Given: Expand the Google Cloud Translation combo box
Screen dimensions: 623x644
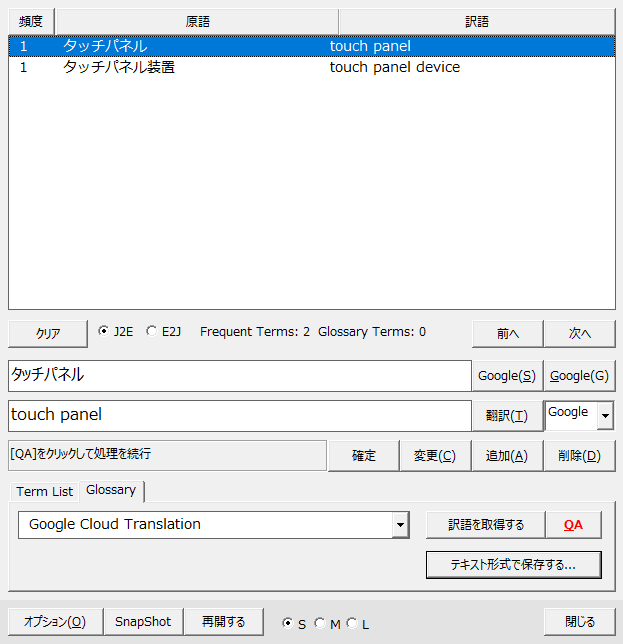Looking at the screenshot, I should coord(400,524).
